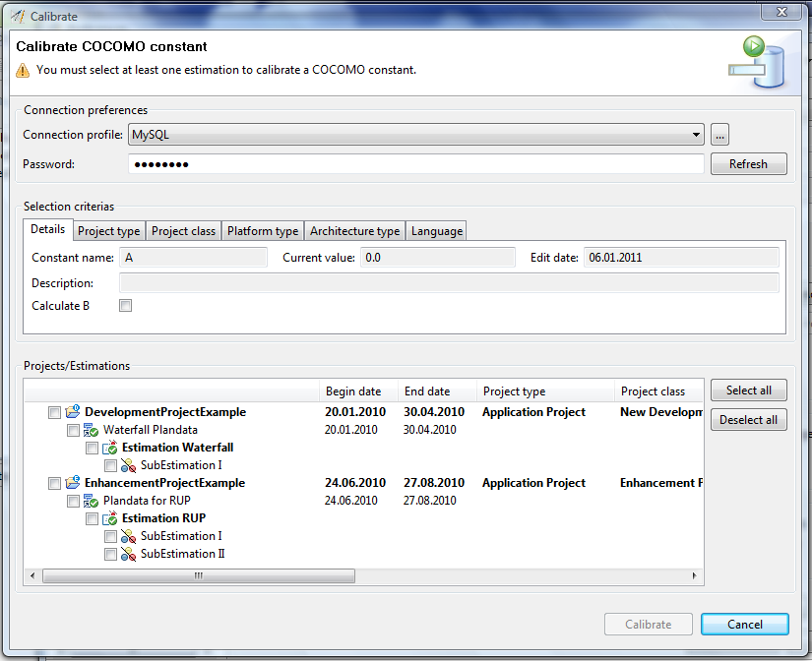Click the disabled Calibrate button
The image size is (812, 661).
click(x=648, y=625)
